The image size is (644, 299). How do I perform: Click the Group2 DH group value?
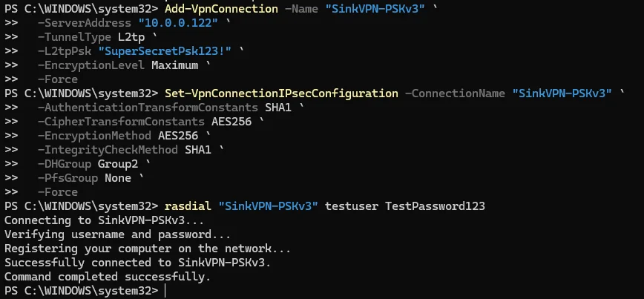click(x=116, y=164)
